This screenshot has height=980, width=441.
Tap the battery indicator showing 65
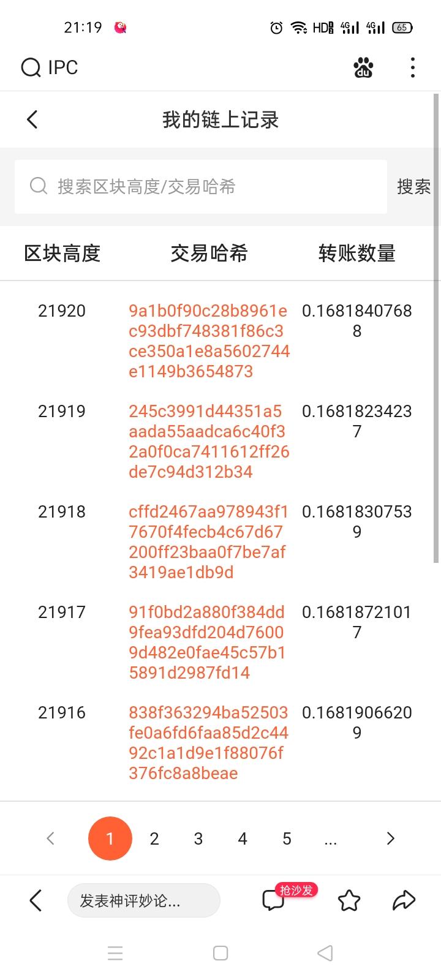[x=402, y=27]
